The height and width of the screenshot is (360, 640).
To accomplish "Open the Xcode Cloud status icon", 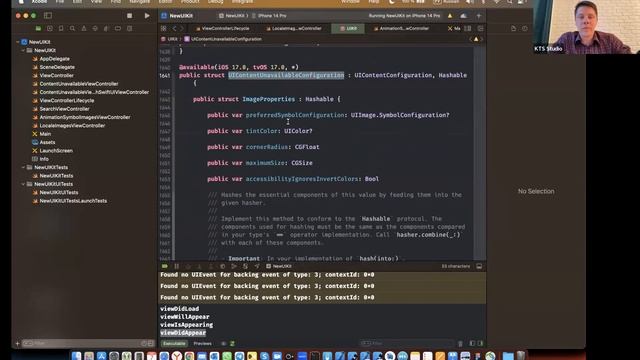I will (x=464, y=16).
